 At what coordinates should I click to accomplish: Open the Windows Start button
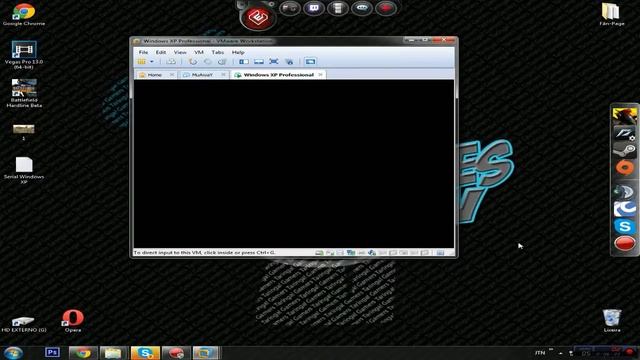[13, 353]
